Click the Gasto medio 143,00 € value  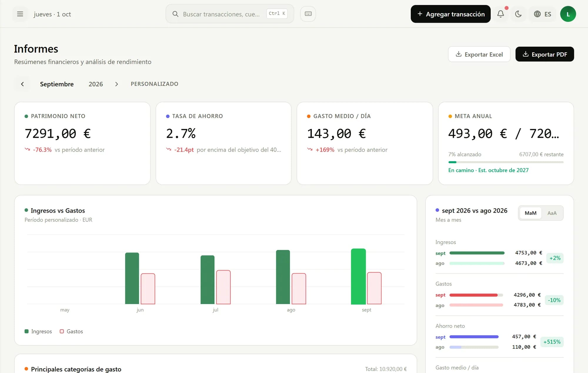tap(336, 134)
